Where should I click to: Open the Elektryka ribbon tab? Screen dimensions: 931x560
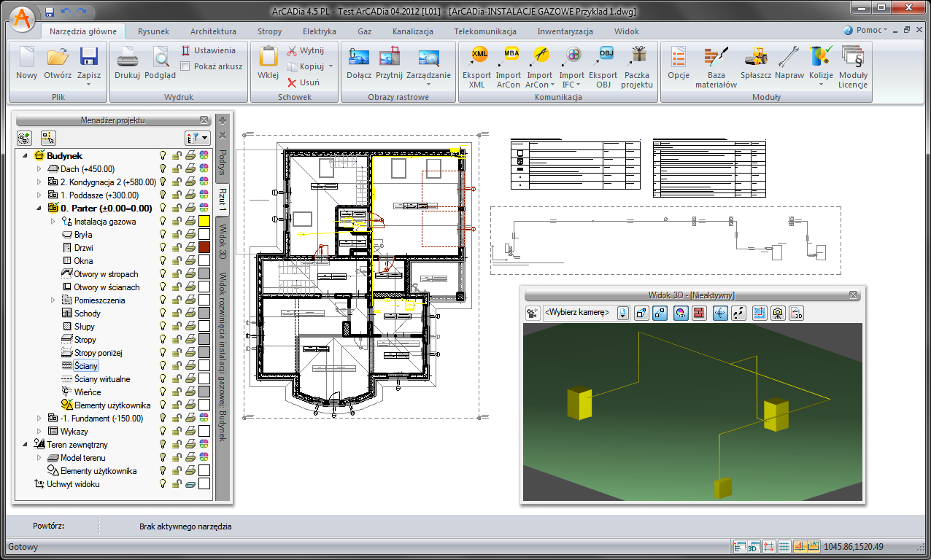coord(320,31)
